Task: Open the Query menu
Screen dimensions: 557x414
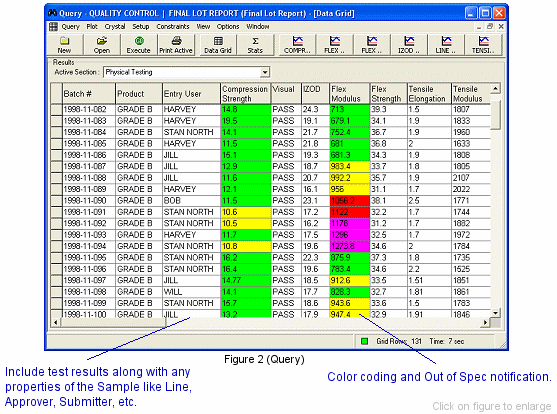Action: click(71, 27)
